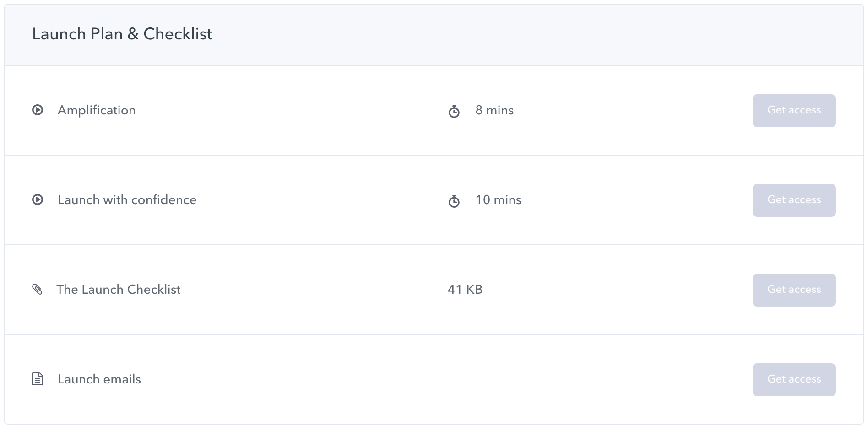This screenshot has height=431, width=868.
Task: Get access to Launch with confidence lesson
Action: click(794, 200)
